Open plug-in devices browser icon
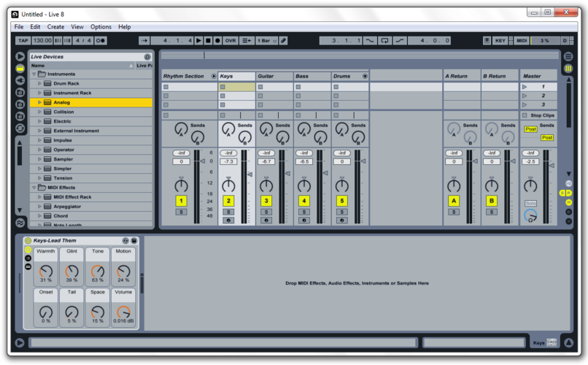The image size is (588, 365). [20, 80]
